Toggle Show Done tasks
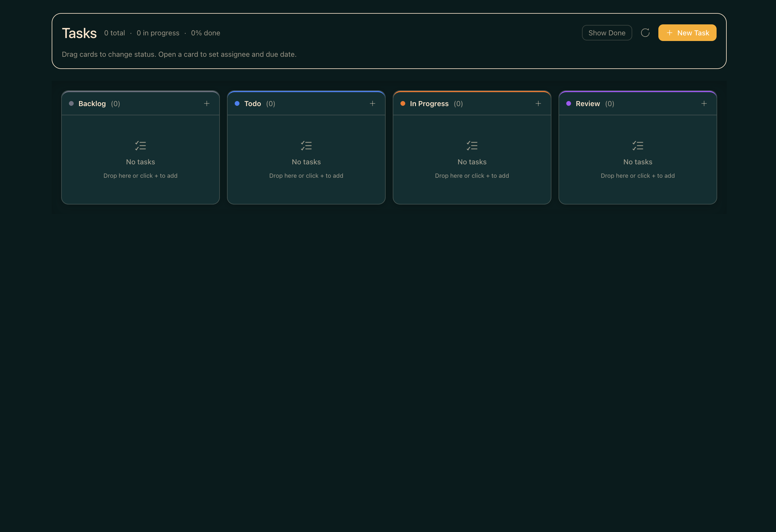This screenshot has width=776, height=532. point(607,33)
